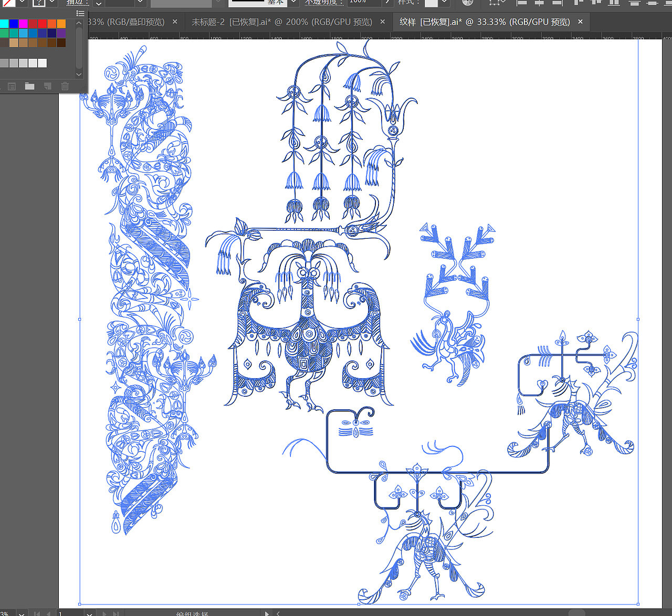The width and height of the screenshot is (672, 616).
Task: Close the 纹样 document tab
Action: pyautogui.click(x=580, y=22)
